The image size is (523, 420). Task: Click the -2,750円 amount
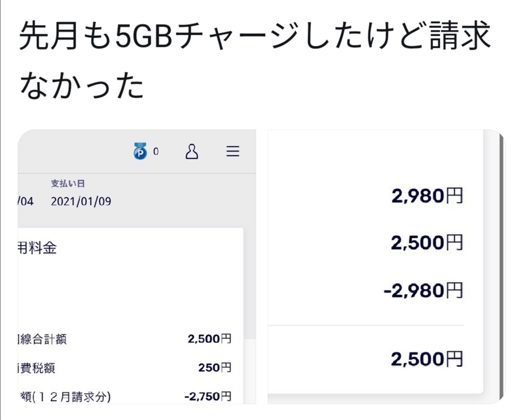(207, 396)
